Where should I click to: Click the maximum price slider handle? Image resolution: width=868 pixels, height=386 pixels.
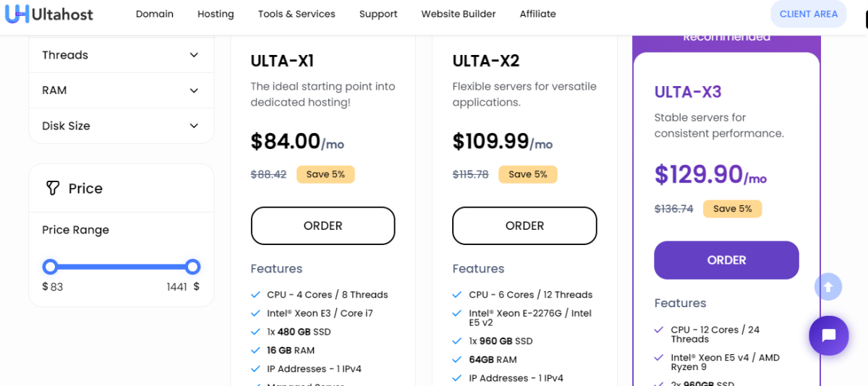point(192,267)
